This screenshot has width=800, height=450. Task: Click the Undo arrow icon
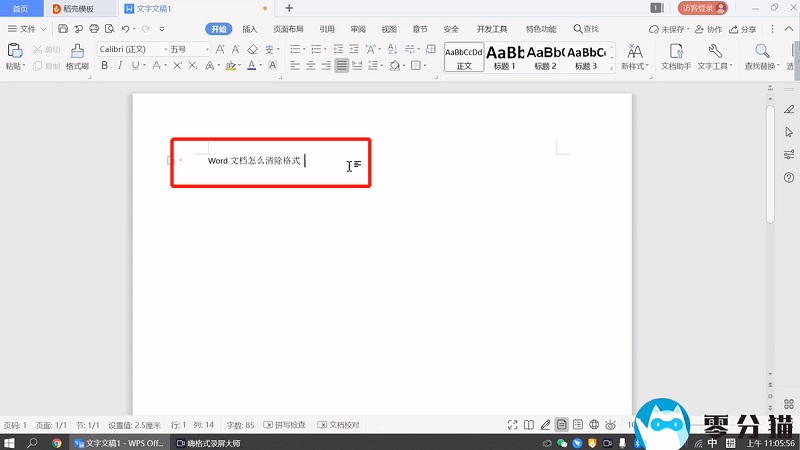click(125, 29)
